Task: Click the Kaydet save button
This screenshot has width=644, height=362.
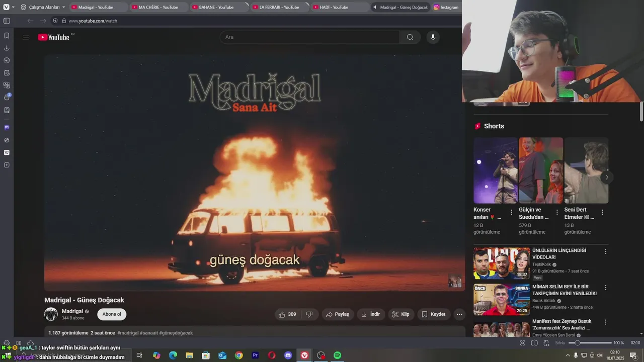Action: click(434, 314)
